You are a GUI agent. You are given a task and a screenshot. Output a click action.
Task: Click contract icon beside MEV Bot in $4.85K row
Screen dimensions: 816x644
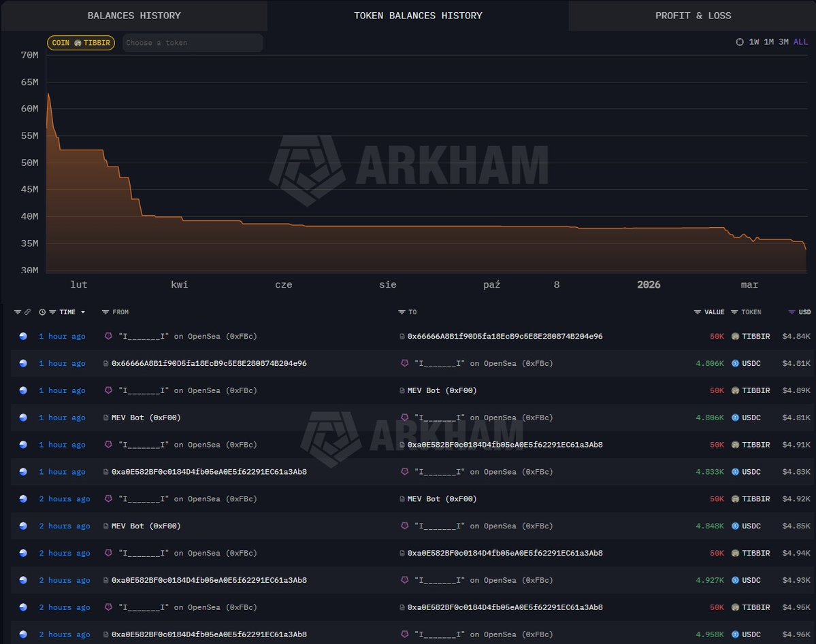click(106, 526)
